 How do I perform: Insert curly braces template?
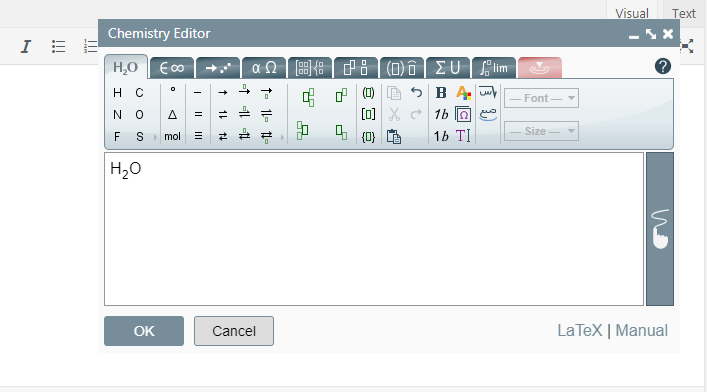pos(368,137)
